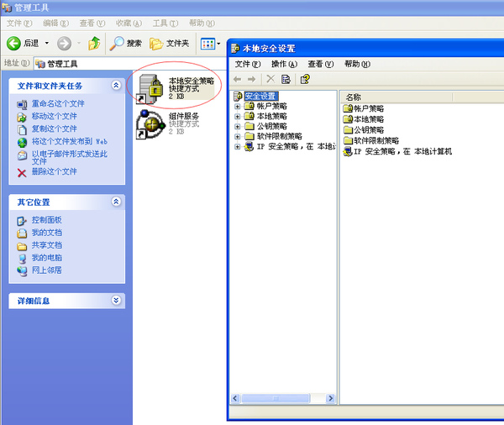The height and width of the screenshot is (425, 504).
Task: Click forward arrow in 本地安全设置 toolbar
Action: click(252, 79)
